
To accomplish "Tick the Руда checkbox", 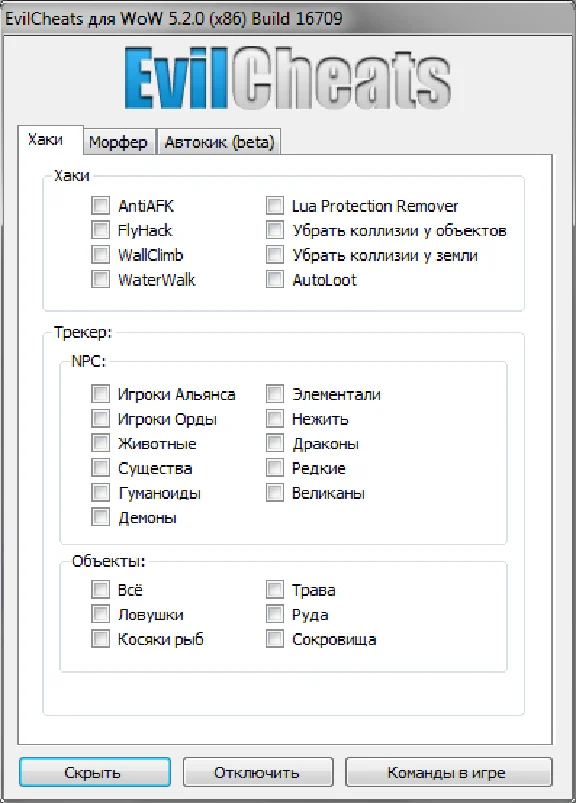I will tap(275, 614).
